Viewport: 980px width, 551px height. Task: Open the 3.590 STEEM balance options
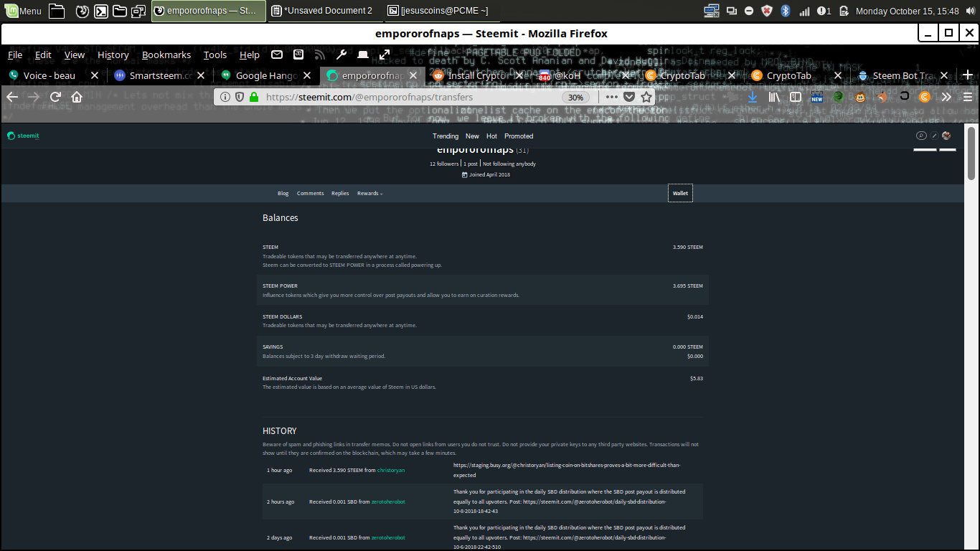(688, 247)
